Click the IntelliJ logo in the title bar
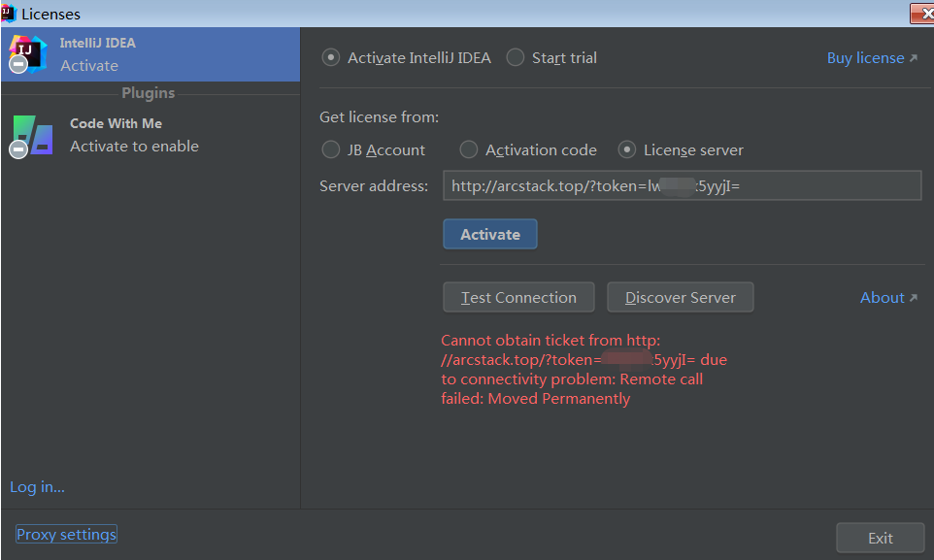 [x=8, y=14]
